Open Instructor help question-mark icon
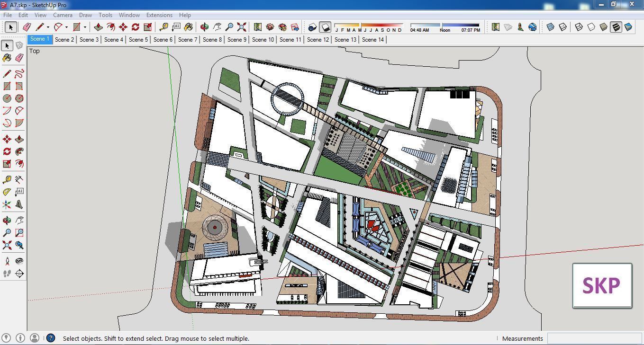 (50, 338)
